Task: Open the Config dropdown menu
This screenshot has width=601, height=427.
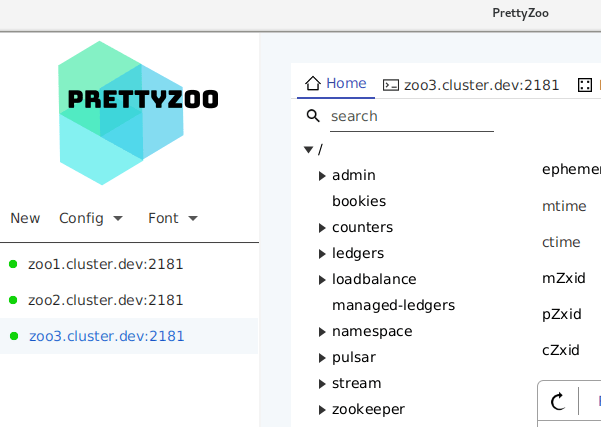Action: (90, 218)
